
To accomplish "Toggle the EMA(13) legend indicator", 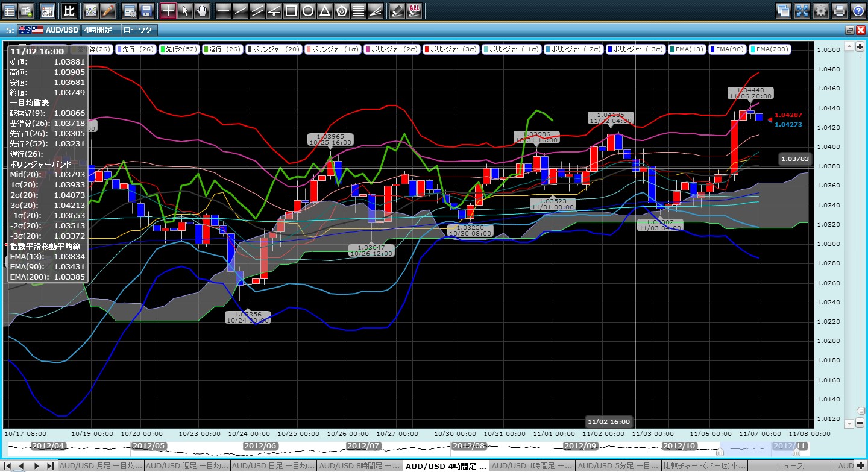I will click(x=687, y=49).
